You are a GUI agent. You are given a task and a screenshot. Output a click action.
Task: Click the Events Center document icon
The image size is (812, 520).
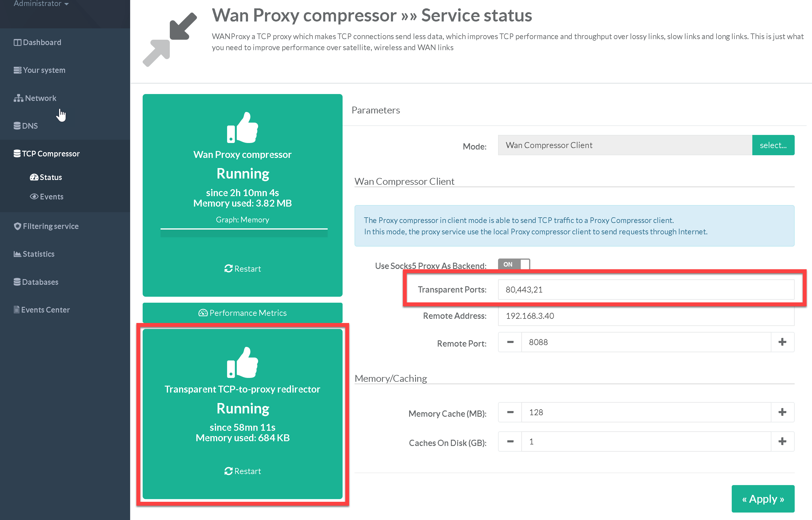tap(16, 310)
